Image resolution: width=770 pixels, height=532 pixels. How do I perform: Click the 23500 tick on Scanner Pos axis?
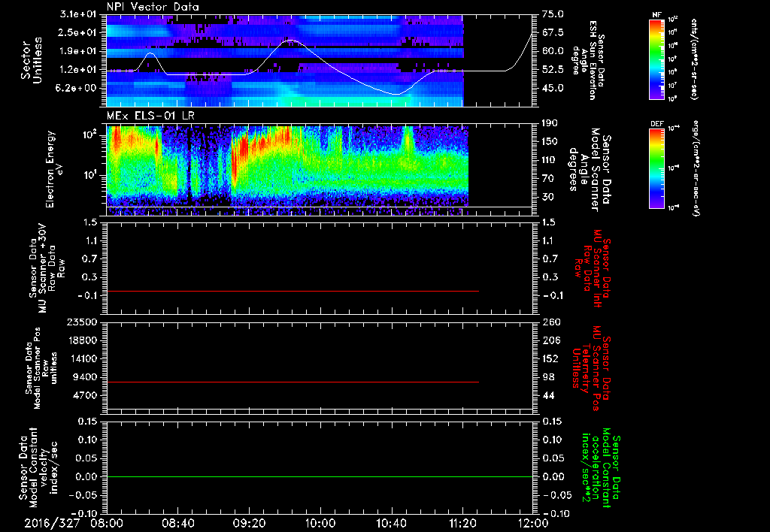[81, 322]
